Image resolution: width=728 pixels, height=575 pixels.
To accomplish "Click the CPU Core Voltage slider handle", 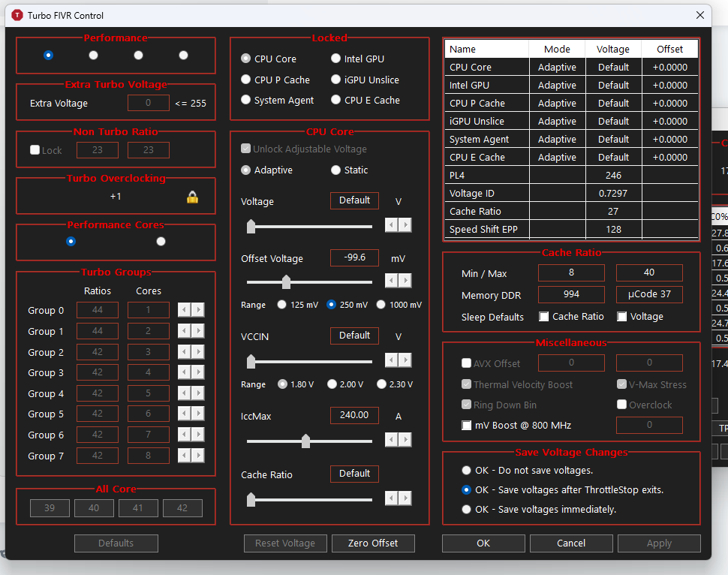I will coord(251,226).
